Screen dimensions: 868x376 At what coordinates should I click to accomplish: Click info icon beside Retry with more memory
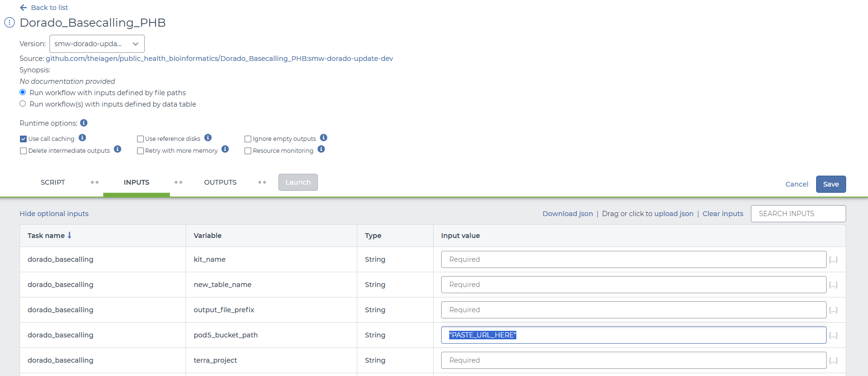pyautogui.click(x=225, y=149)
